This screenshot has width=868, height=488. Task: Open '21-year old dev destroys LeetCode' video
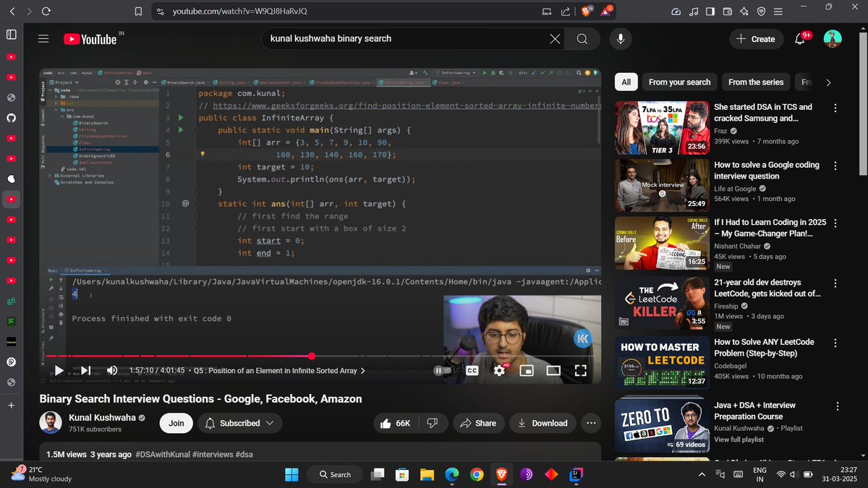coord(767,288)
